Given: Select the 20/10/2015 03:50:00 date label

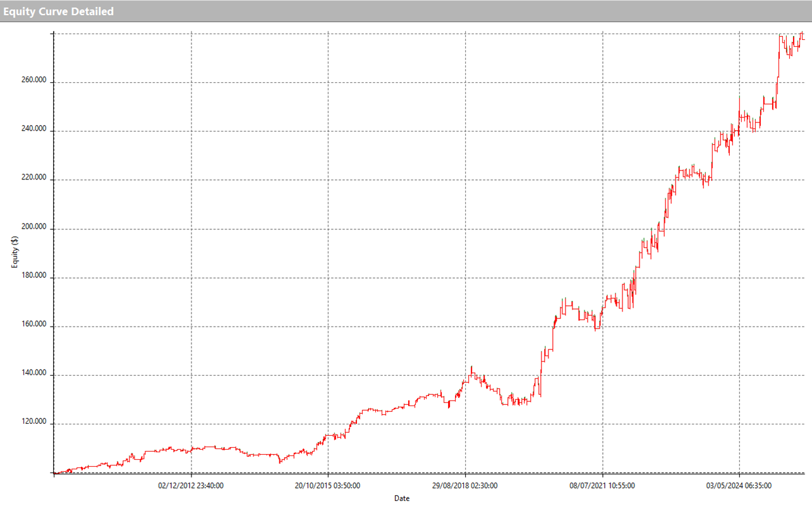Looking at the screenshot, I should (328, 486).
